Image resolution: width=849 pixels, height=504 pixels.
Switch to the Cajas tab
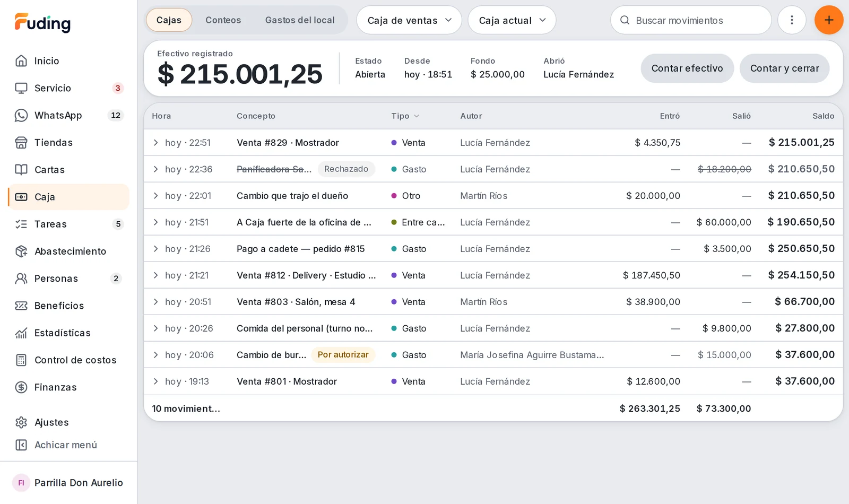coord(169,20)
